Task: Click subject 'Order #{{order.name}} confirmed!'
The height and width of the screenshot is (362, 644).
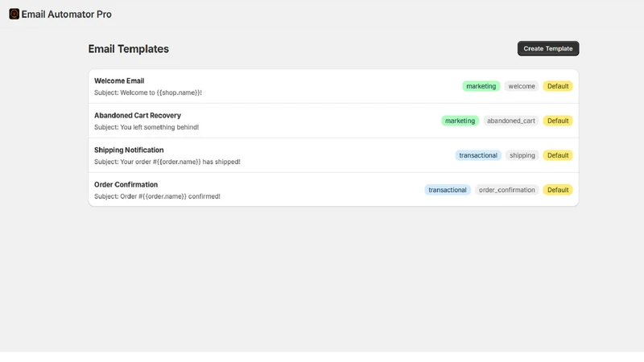Action: click(x=157, y=196)
